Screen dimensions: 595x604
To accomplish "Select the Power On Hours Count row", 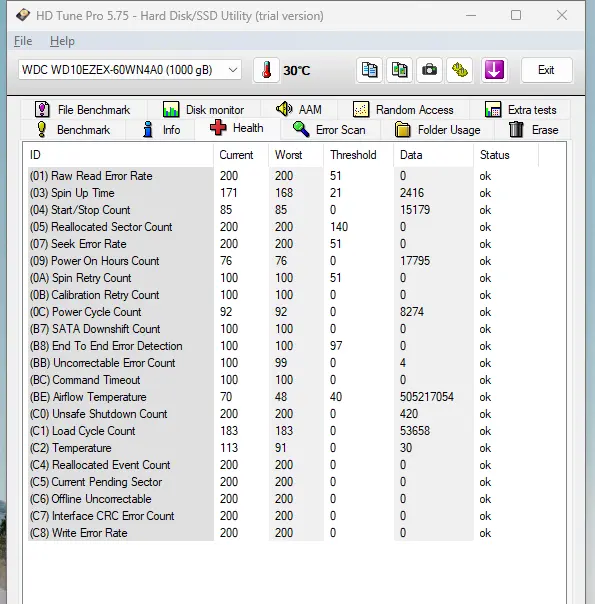I will tap(283, 261).
